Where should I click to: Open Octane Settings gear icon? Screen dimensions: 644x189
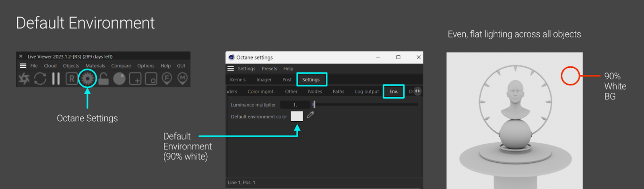pyautogui.click(x=87, y=79)
